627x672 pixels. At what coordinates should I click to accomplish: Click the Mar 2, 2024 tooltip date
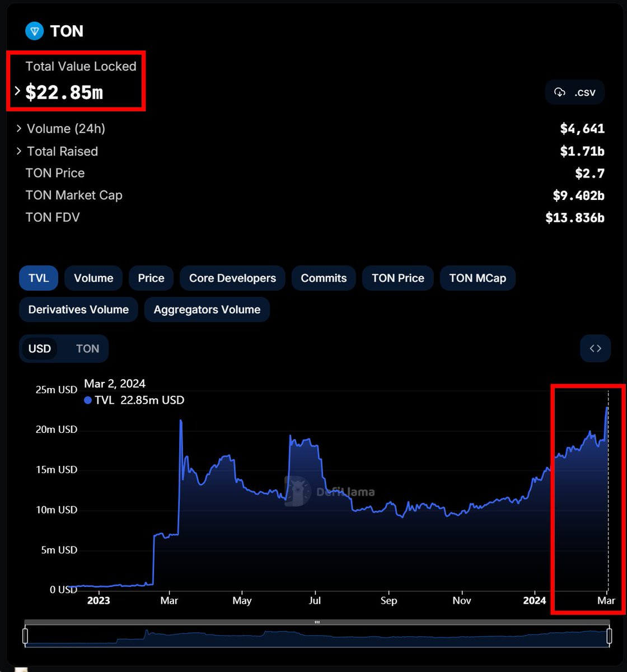tap(115, 384)
